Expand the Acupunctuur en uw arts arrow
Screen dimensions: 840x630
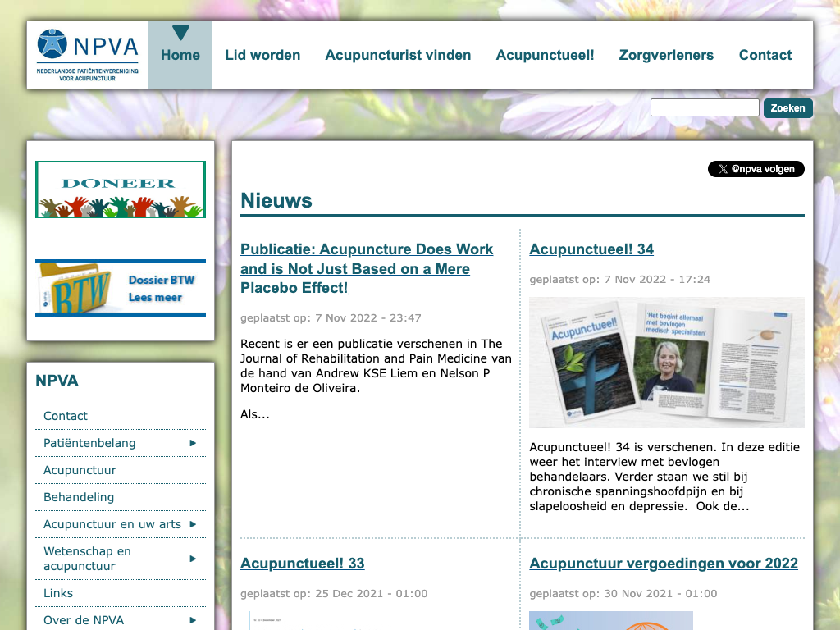[x=193, y=524]
